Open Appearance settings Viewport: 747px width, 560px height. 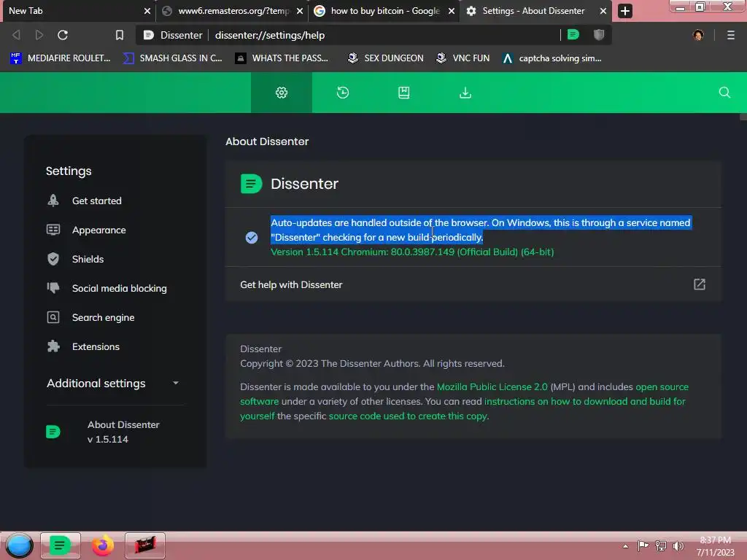point(99,230)
